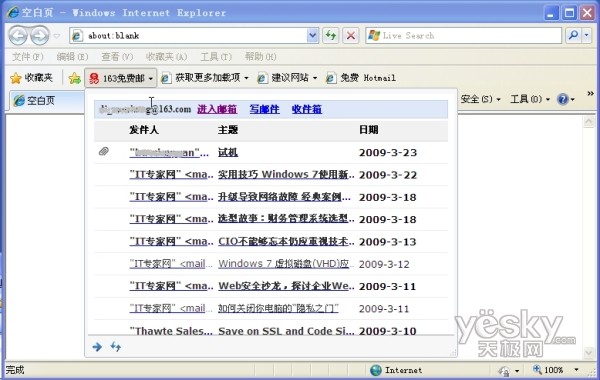
Task: Open the 工具(T) menu in menu bar
Action: click(216, 57)
